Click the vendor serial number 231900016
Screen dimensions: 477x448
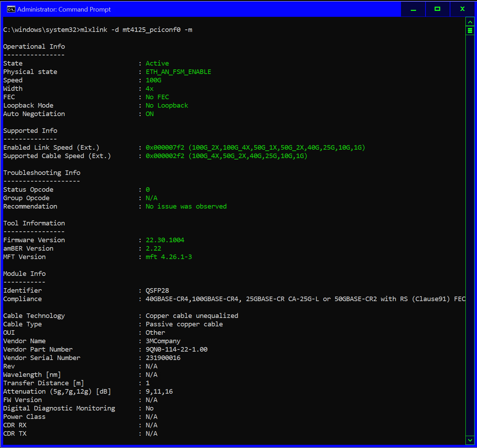click(163, 358)
